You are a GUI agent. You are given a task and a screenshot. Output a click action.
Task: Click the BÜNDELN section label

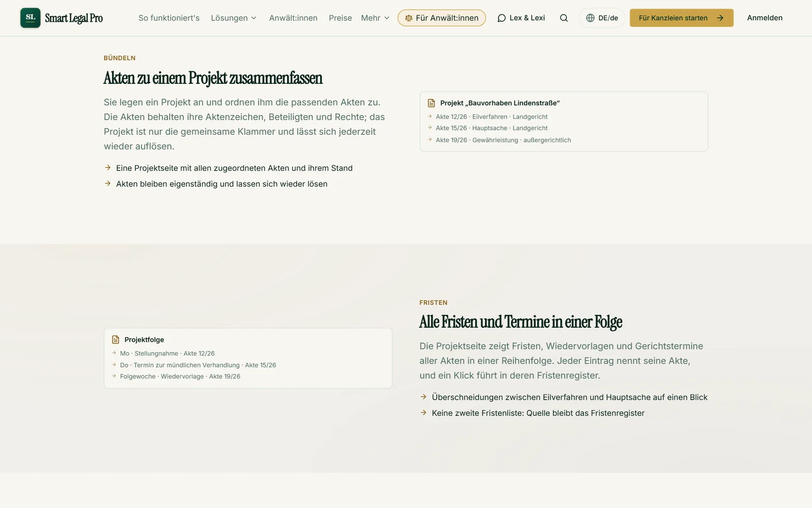[x=120, y=58]
